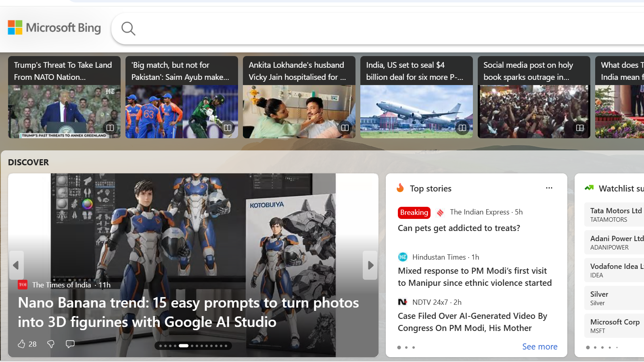
Task: Dislike the Nano Banana trend article
Action: [x=51, y=344]
